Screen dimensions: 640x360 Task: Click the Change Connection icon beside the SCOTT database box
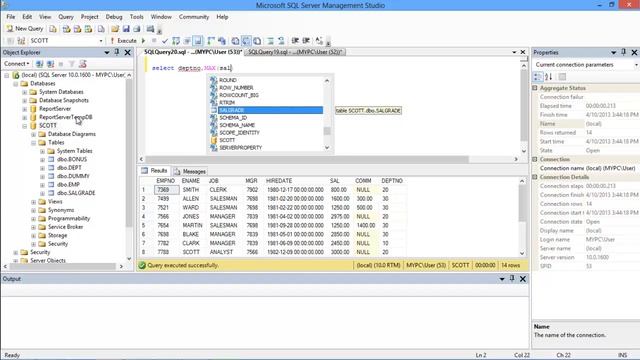point(21,40)
